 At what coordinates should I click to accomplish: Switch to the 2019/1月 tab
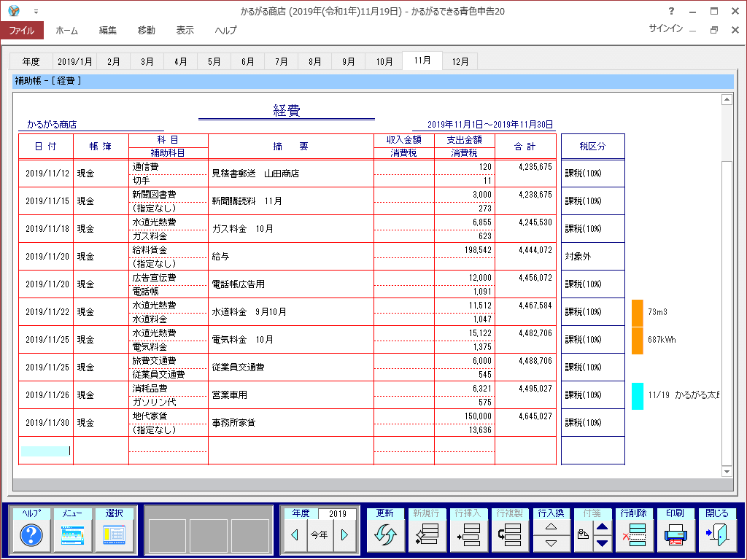75,61
